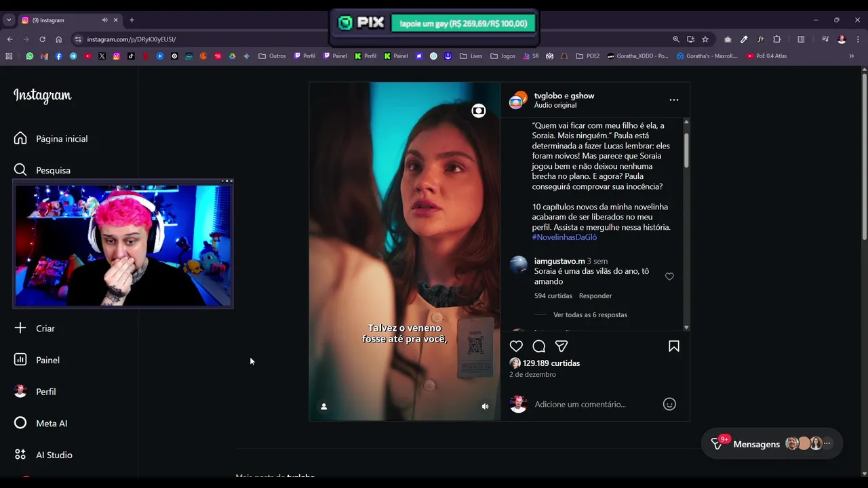View the 129.189 curtidas likes list

click(551, 363)
